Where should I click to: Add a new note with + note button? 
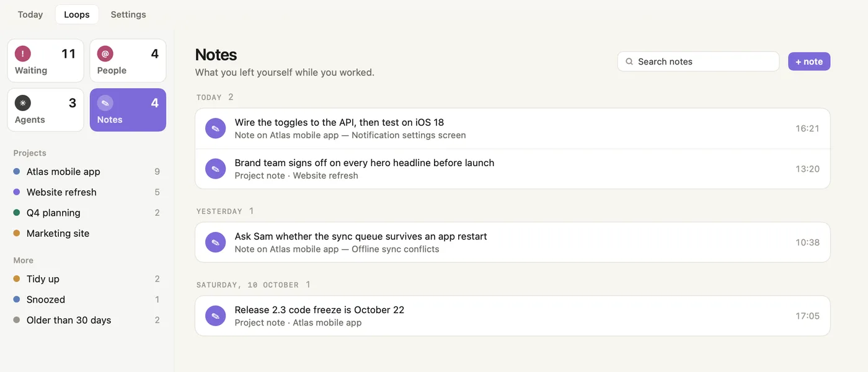tap(809, 61)
